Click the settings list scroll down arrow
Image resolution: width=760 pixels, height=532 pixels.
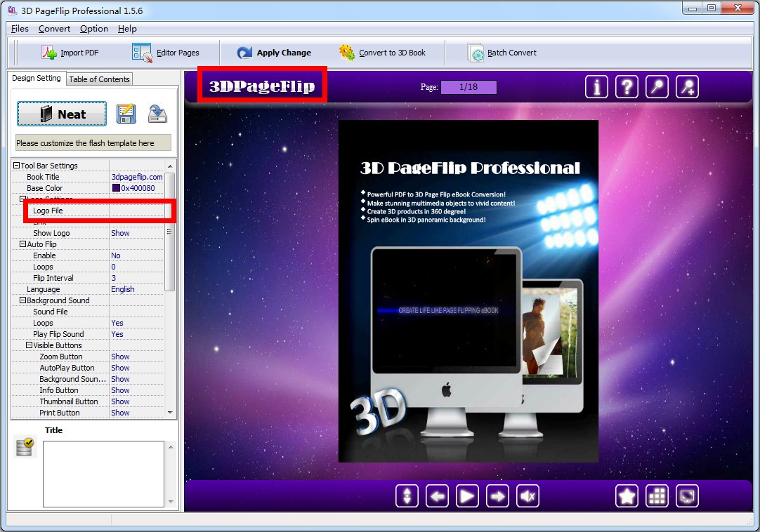(170, 412)
